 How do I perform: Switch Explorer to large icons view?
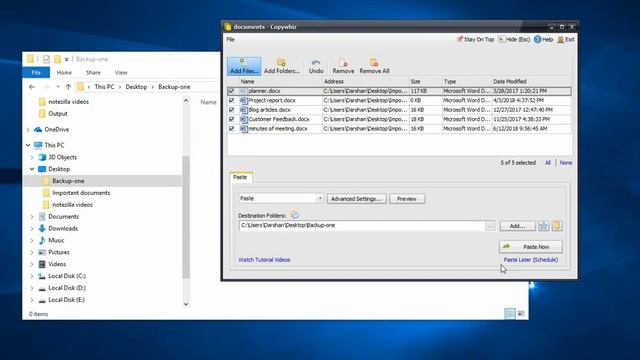521,313
